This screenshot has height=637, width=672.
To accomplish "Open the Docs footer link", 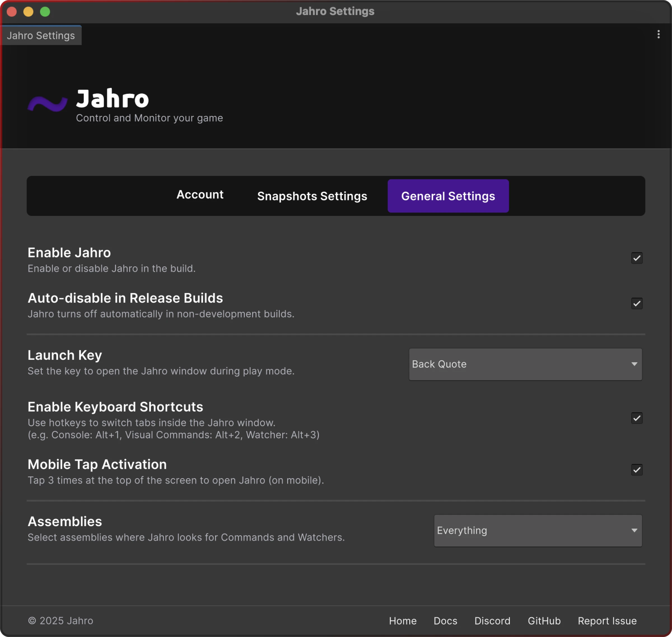I will point(445,621).
